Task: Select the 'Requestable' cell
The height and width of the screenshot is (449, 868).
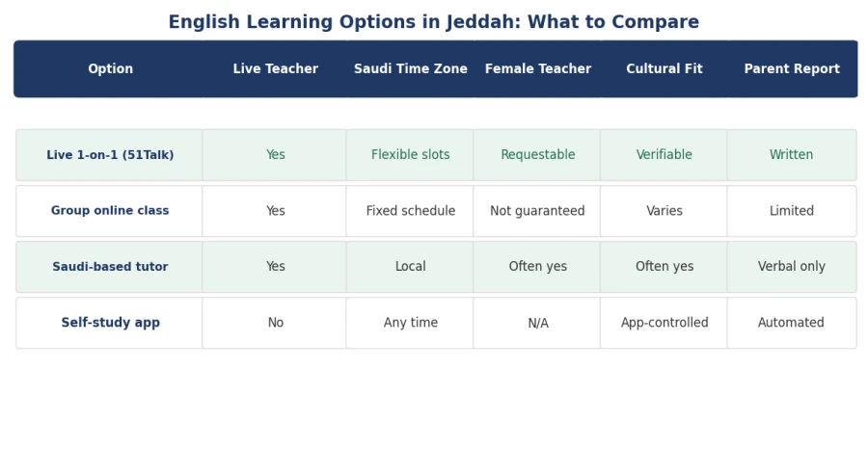Action: pos(537,155)
